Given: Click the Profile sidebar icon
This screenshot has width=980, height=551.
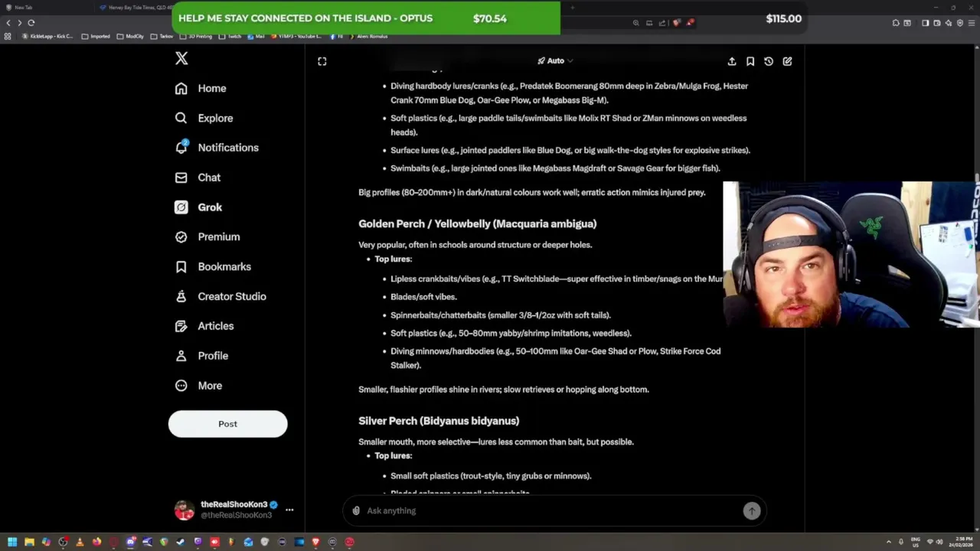Looking at the screenshot, I should tap(181, 356).
